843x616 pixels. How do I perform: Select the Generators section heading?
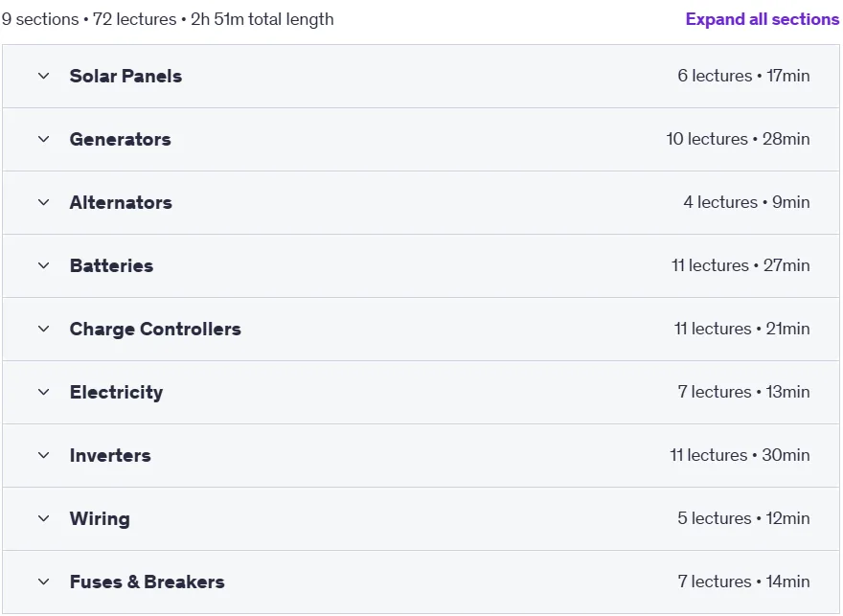(x=121, y=139)
